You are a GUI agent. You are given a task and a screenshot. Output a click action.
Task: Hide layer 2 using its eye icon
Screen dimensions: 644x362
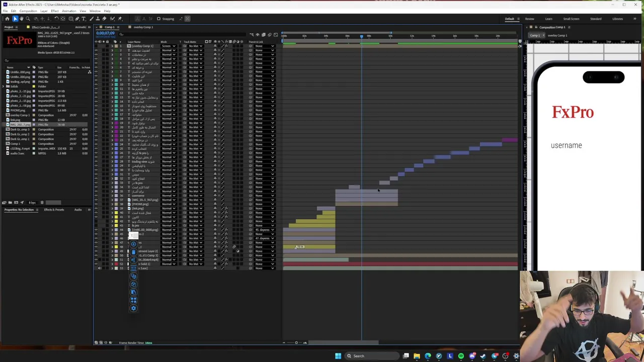coord(96,50)
